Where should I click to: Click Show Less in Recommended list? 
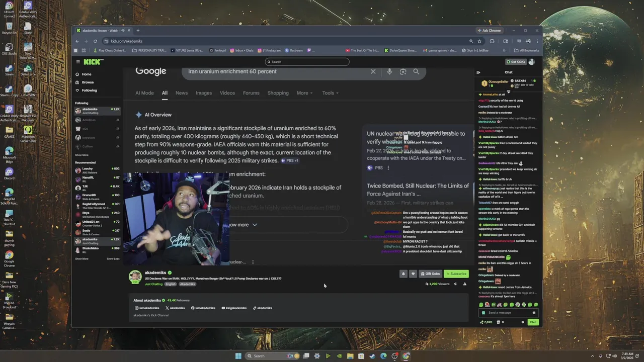[113, 259]
